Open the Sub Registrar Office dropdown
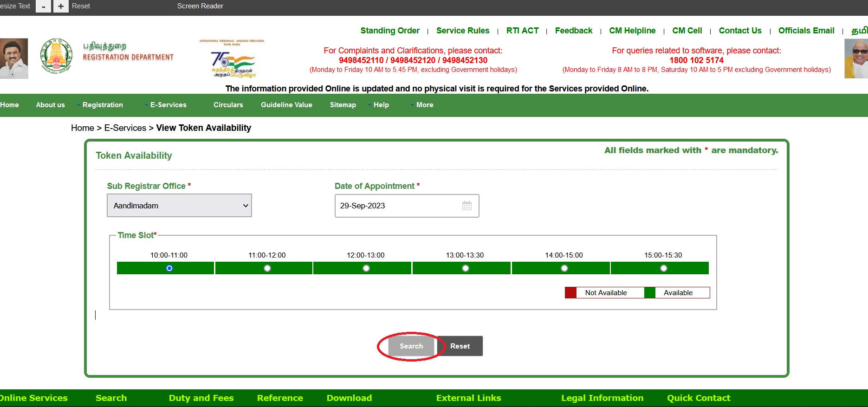Viewport: 868px width, 407px height. tap(179, 206)
